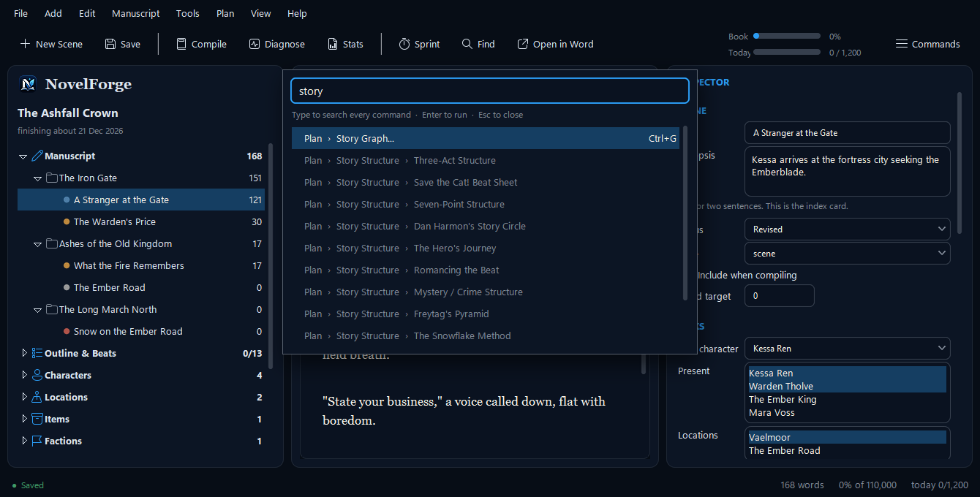Click the scene title input field
The width and height of the screenshot is (980, 497).
(848, 133)
